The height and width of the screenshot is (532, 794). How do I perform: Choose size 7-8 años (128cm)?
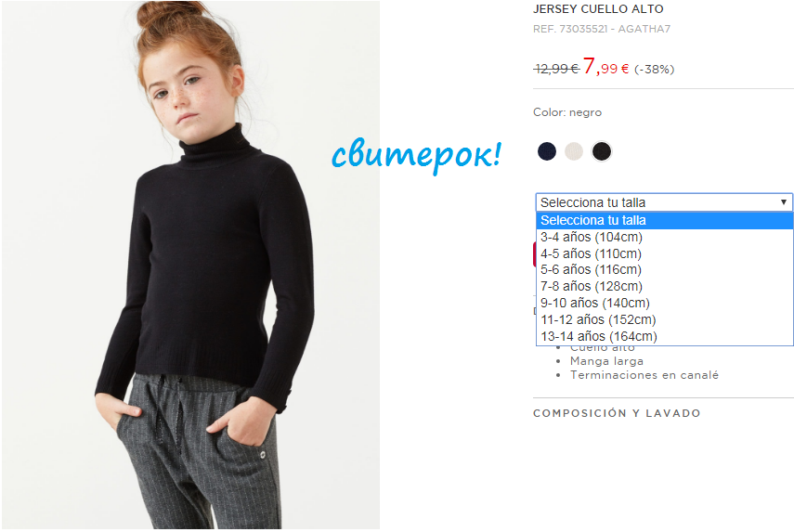664,287
